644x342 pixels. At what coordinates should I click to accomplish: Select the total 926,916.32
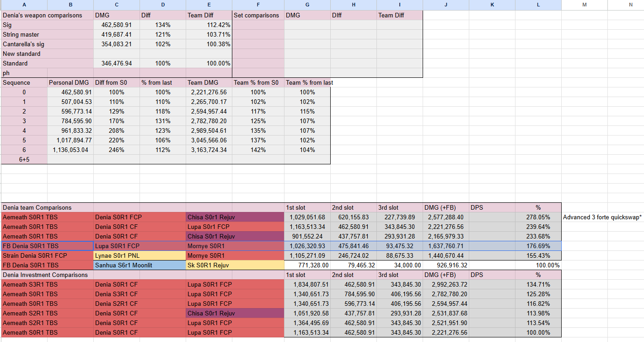[446, 265]
